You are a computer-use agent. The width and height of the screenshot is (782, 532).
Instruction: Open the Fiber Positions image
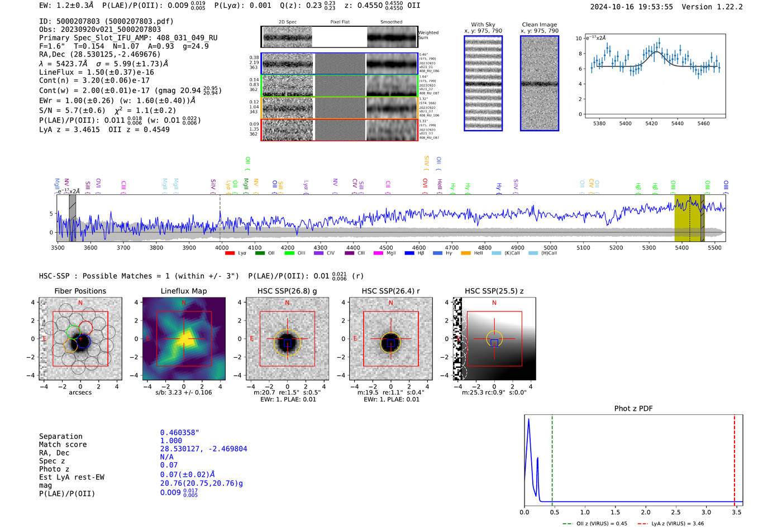[x=80, y=339]
